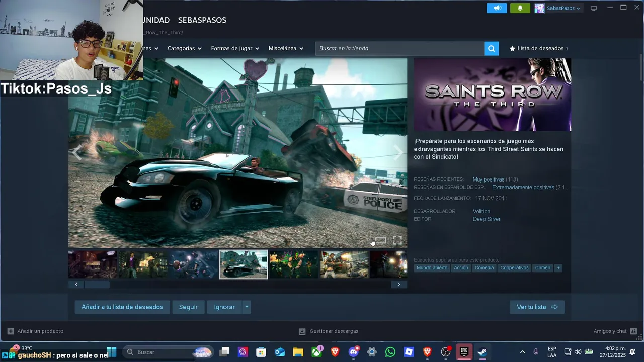Click the Big Picture monitor icon

pyautogui.click(x=594, y=8)
